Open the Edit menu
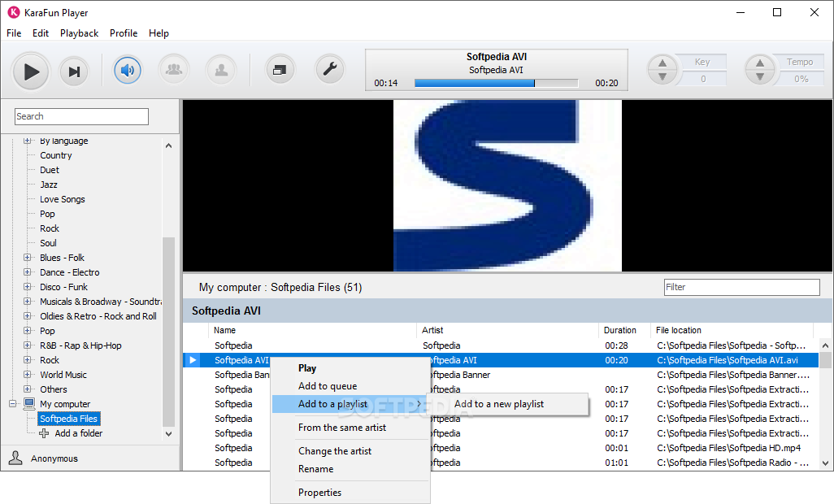 41,33
